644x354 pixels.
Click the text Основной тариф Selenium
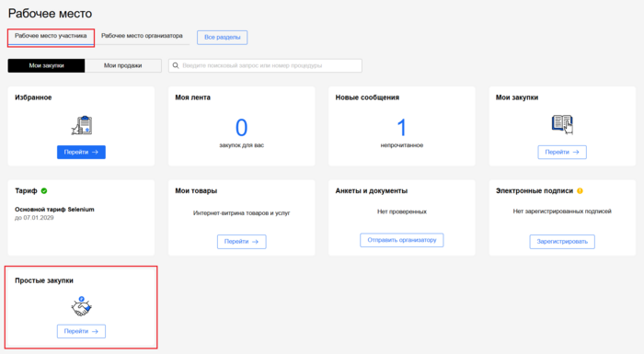[x=54, y=210]
